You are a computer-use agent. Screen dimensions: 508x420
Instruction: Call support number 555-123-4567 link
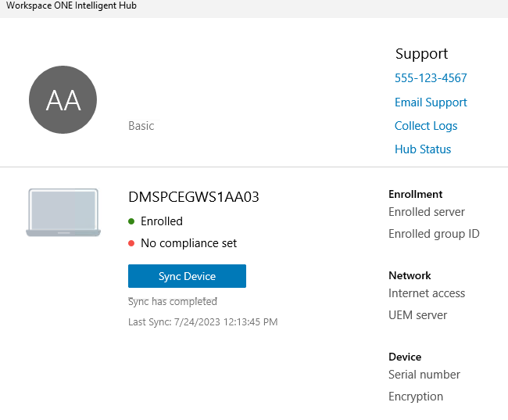click(x=431, y=78)
